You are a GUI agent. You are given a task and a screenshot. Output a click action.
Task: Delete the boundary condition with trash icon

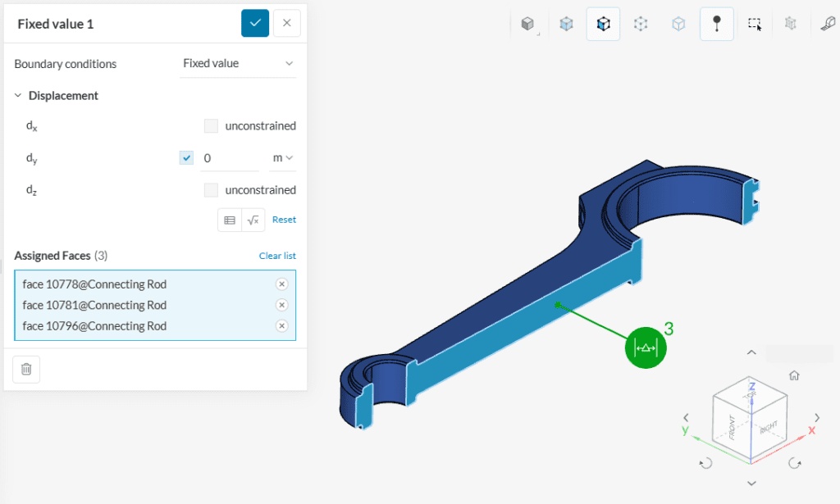(x=26, y=369)
